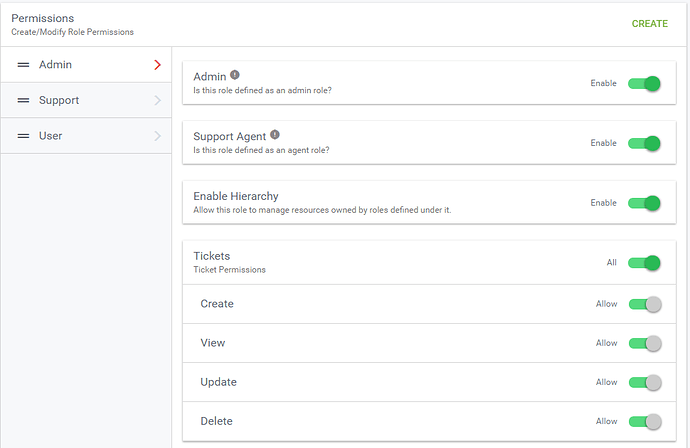690x448 pixels.
Task: Click the drag handle icon beside Support role
Action: point(23,100)
